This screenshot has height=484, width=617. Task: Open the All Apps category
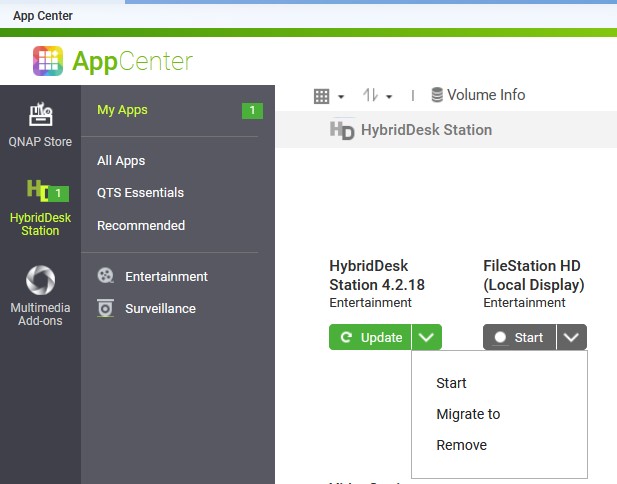(121, 161)
